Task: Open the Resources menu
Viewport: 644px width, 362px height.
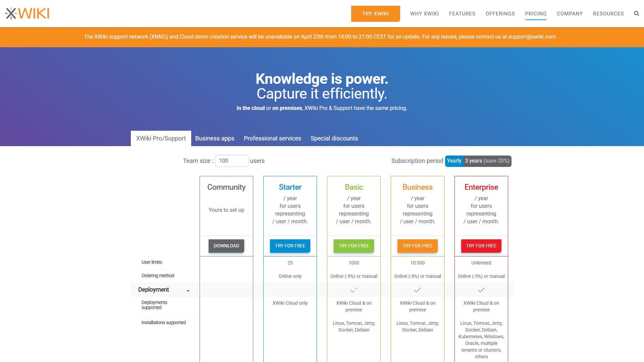Action: pos(608,14)
